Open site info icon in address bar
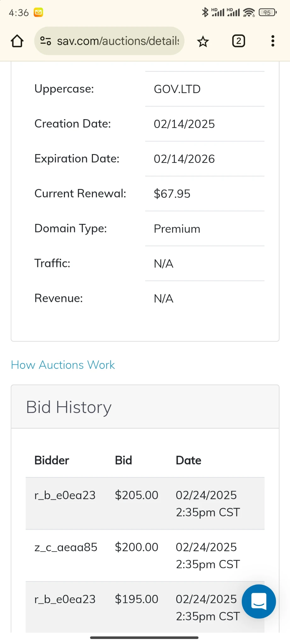 (x=46, y=41)
